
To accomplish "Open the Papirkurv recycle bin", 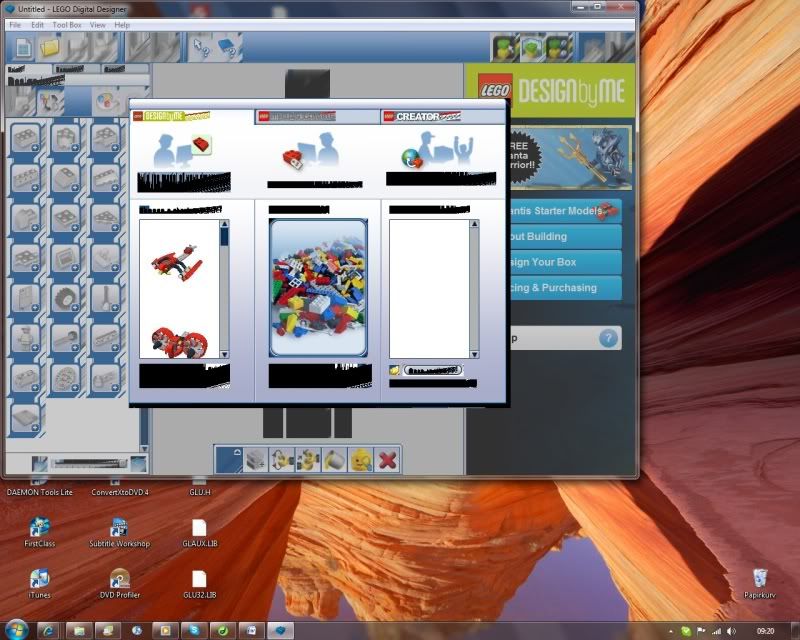I will click(x=760, y=584).
